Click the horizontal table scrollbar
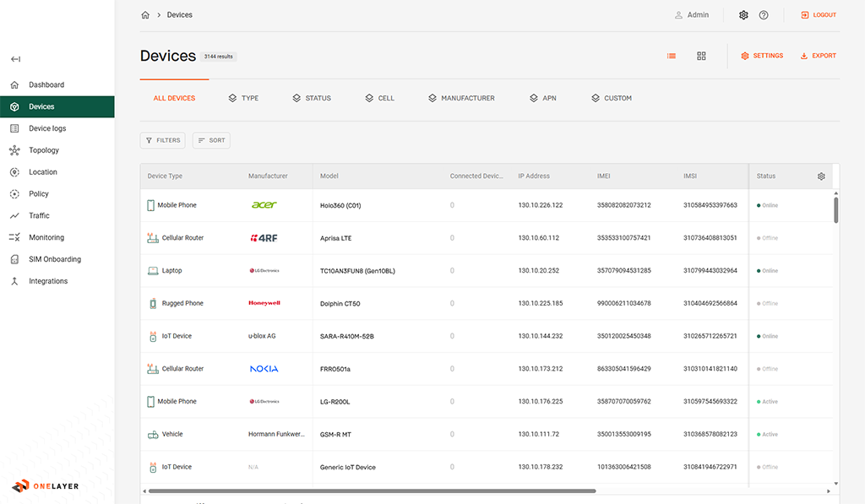 373,490
